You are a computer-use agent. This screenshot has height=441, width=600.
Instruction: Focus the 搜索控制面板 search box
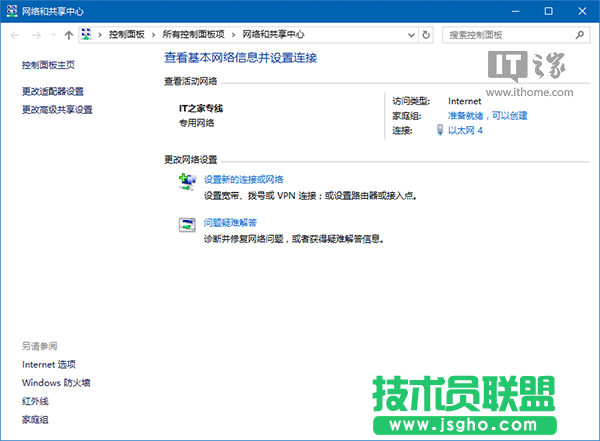tap(516, 35)
